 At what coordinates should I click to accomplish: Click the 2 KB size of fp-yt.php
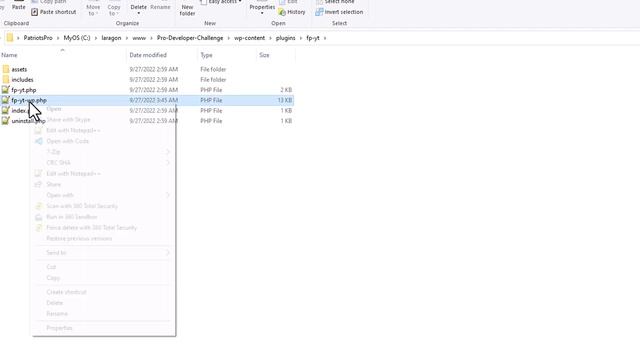(286, 90)
